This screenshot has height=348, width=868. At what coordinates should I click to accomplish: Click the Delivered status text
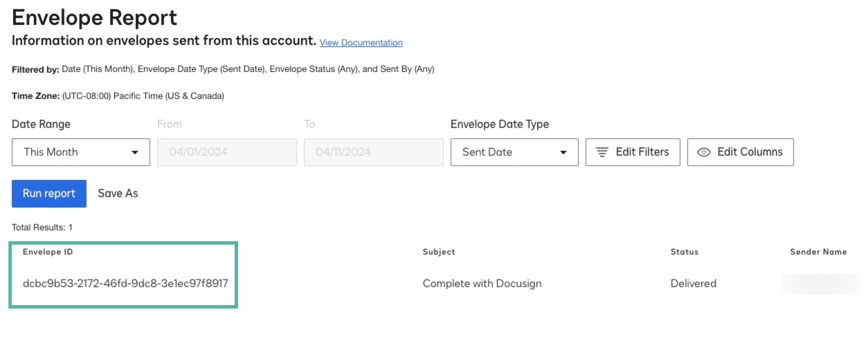[x=693, y=283]
